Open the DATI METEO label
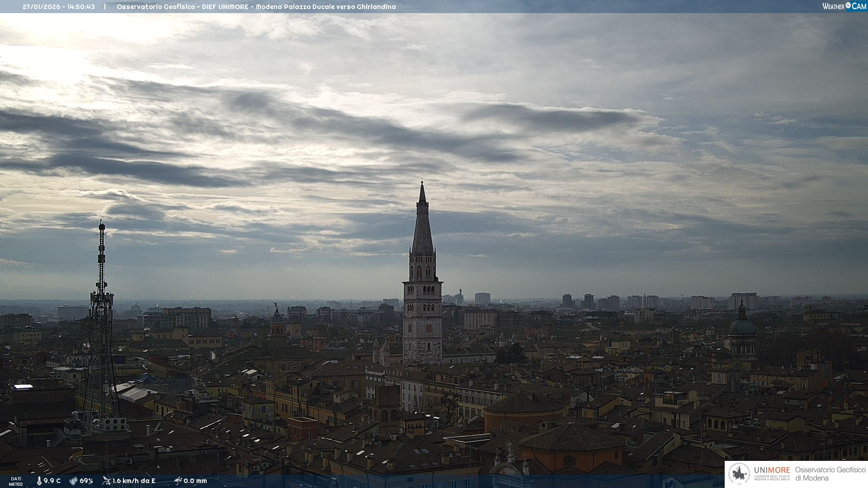 [16, 481]
